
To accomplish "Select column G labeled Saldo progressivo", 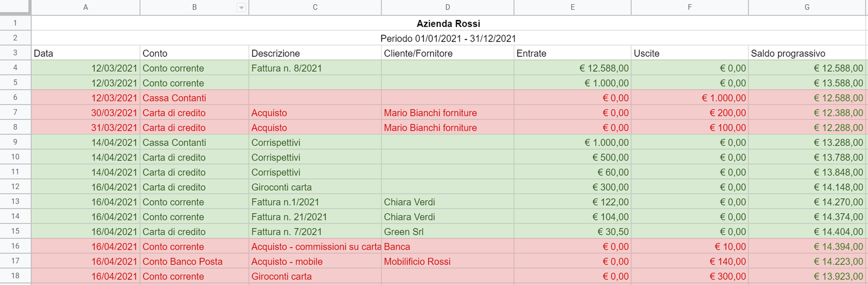I will tap(806, 7).
